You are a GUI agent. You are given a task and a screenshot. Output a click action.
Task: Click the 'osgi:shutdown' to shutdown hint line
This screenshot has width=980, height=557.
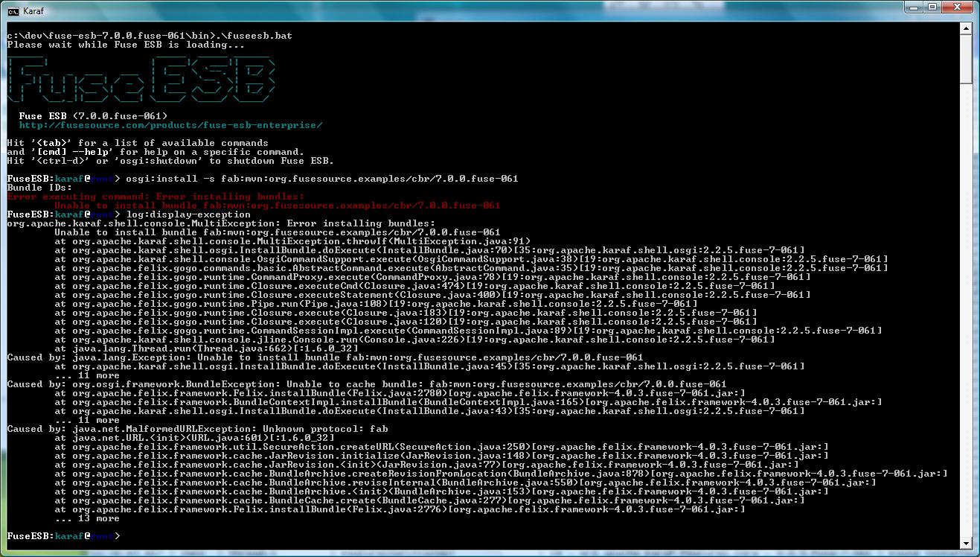coord(170,161)
